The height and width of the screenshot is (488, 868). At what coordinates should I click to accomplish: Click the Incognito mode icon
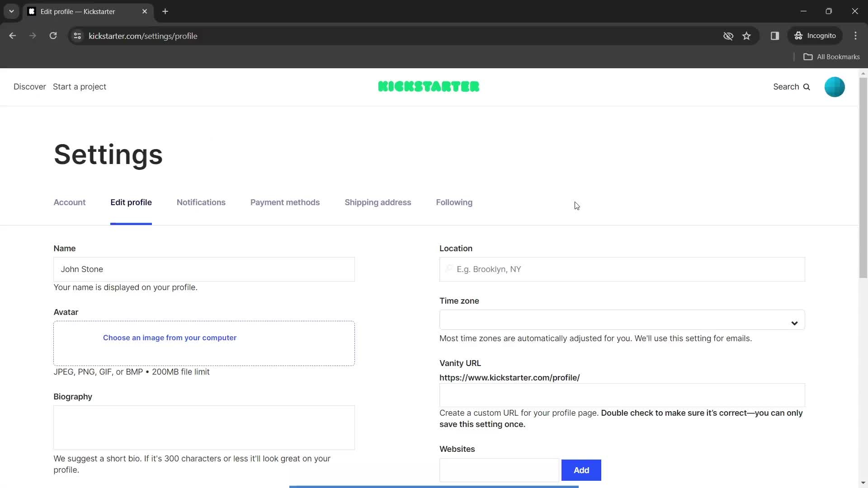click(x=799, y=36)
